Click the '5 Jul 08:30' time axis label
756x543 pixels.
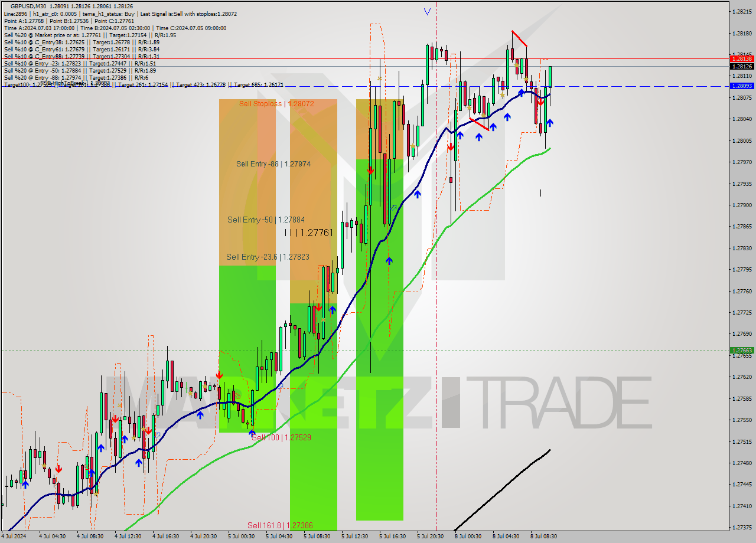[317, 537]
